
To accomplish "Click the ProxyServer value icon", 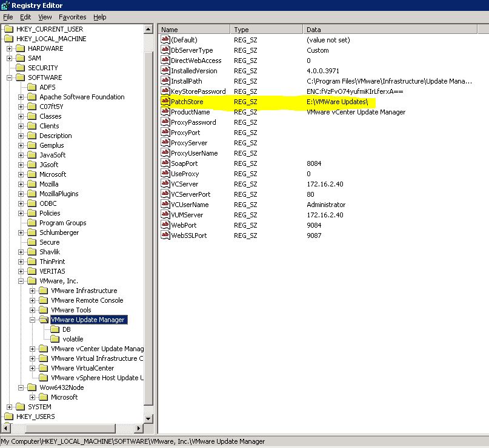I will point(165,142).
